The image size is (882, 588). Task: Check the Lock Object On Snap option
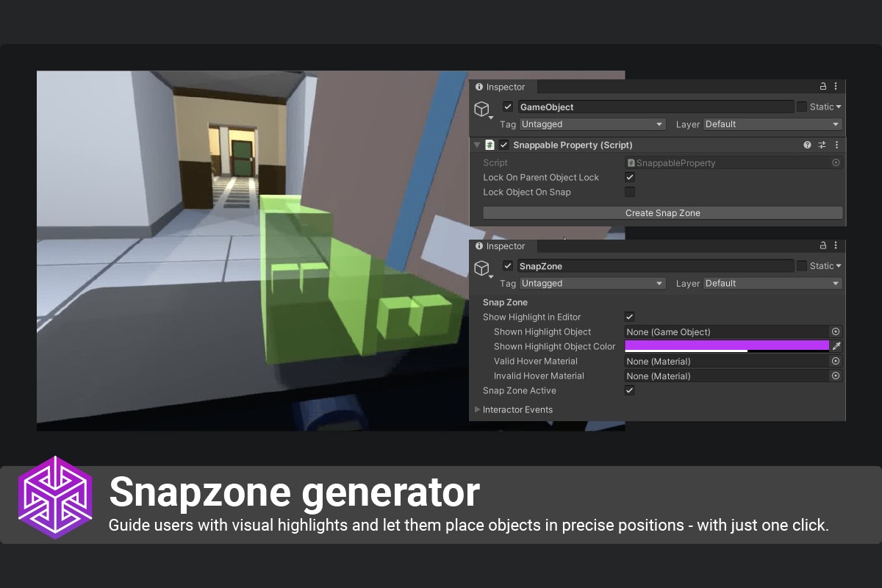[x=630, y=192]
